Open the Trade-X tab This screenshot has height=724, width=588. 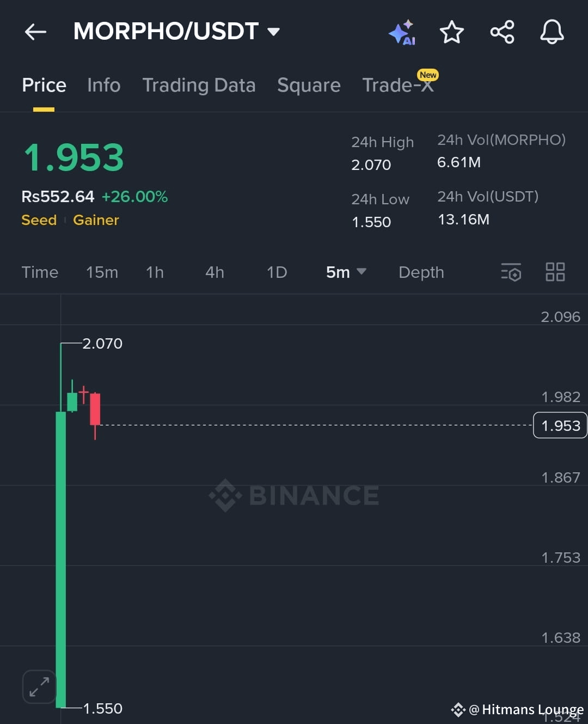[x=399, y=84]
